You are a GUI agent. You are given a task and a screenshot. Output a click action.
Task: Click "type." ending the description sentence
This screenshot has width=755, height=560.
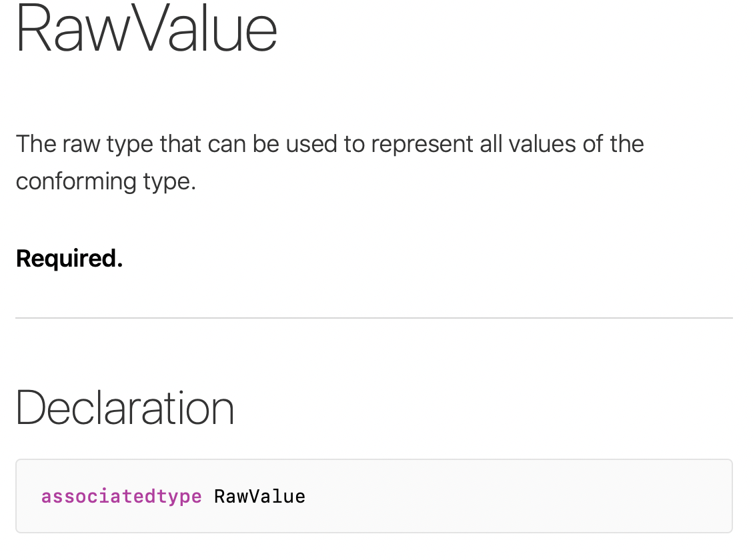[x=169, y=182]
